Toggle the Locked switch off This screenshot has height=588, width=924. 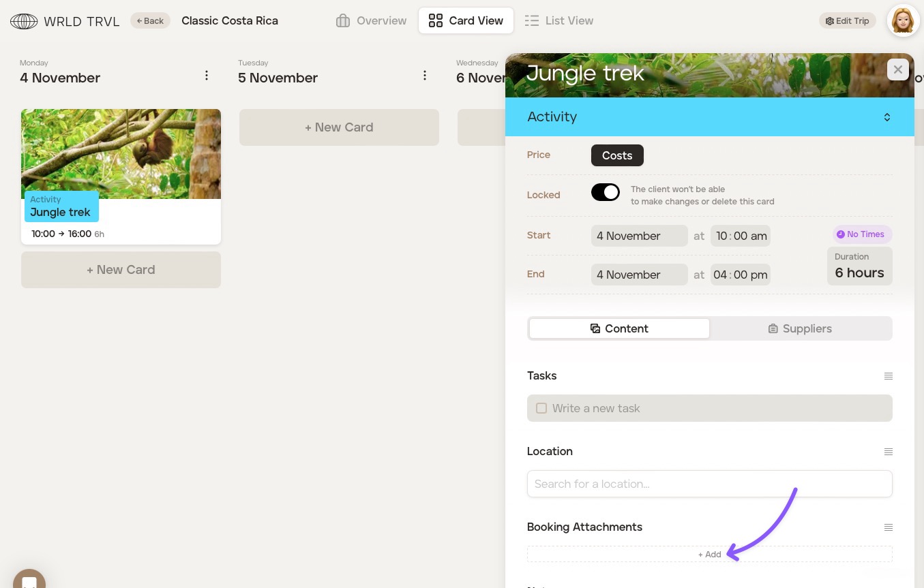coord(605,193)
